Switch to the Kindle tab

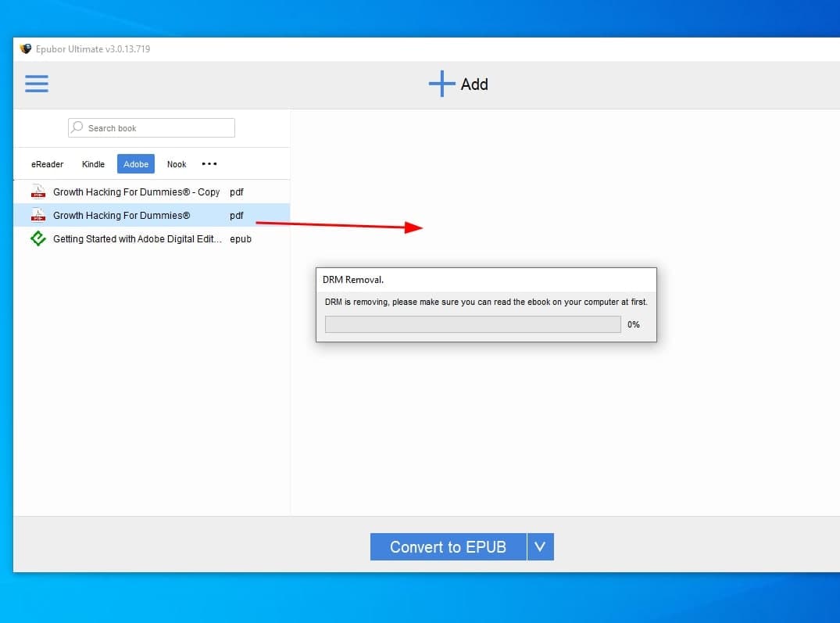pos(93,164)
